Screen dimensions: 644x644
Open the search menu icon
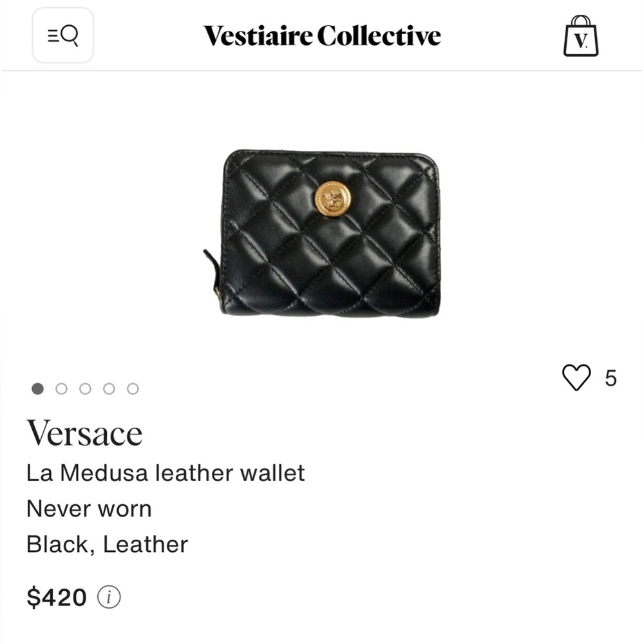coord(62,35)
